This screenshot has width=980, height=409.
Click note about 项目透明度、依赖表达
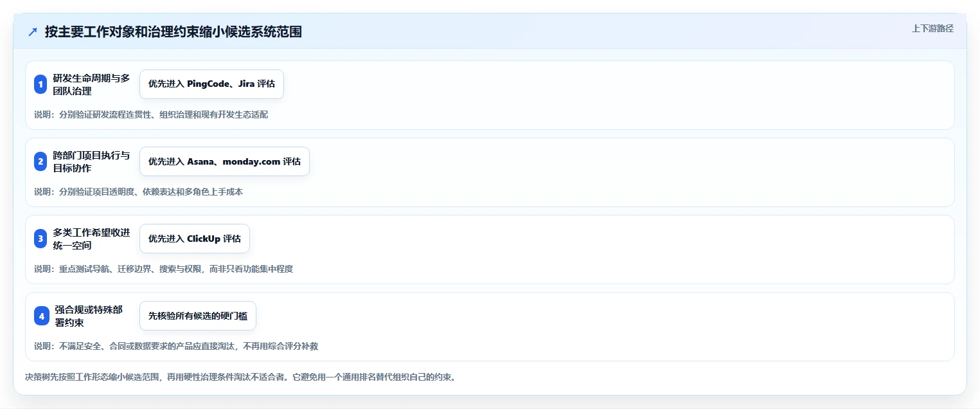point(138,192)
